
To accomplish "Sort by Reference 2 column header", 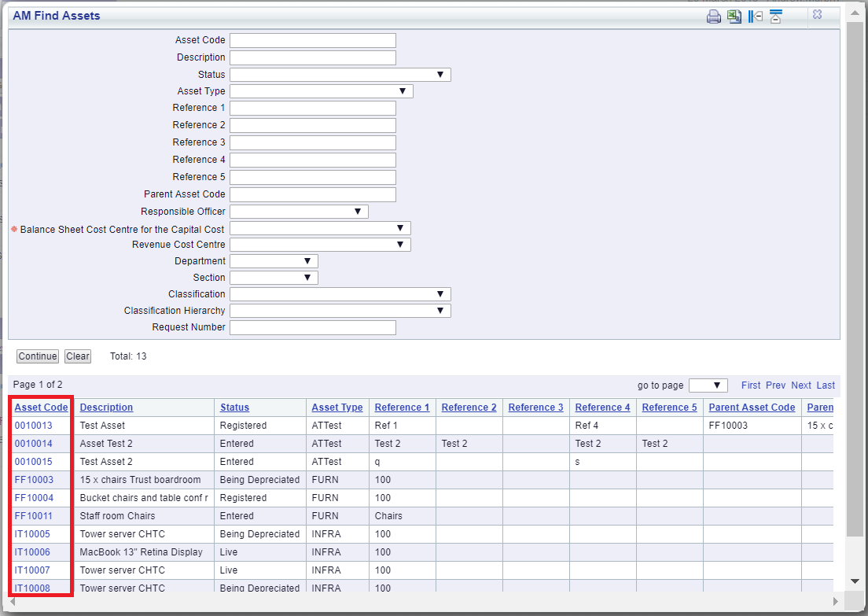I will 469,408.
